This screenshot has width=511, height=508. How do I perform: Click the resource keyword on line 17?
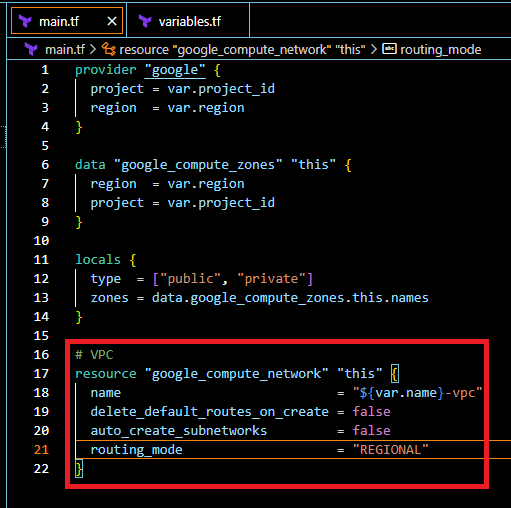(x=106, y=374)
